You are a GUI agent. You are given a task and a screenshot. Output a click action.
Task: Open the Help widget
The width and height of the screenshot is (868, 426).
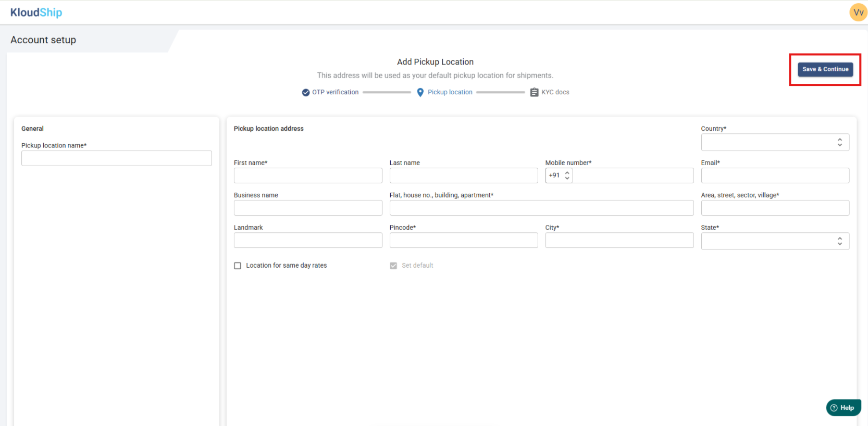[x=843, y=408]
